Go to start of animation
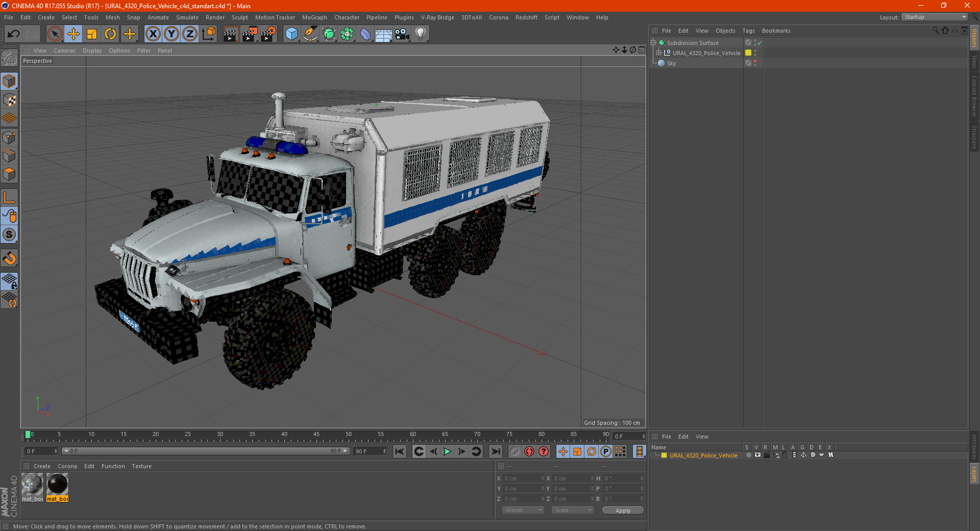 (x=400, y=451)
